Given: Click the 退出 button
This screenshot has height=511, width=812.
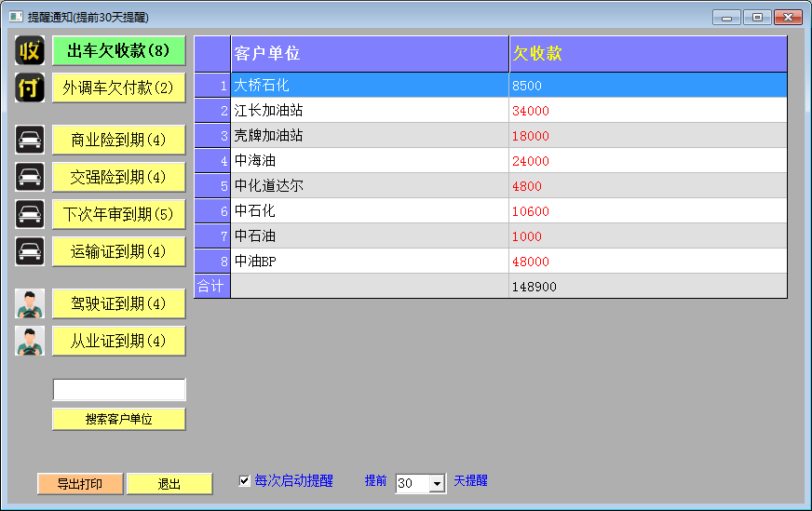Looking at the screenshot, I should (169, 484).
